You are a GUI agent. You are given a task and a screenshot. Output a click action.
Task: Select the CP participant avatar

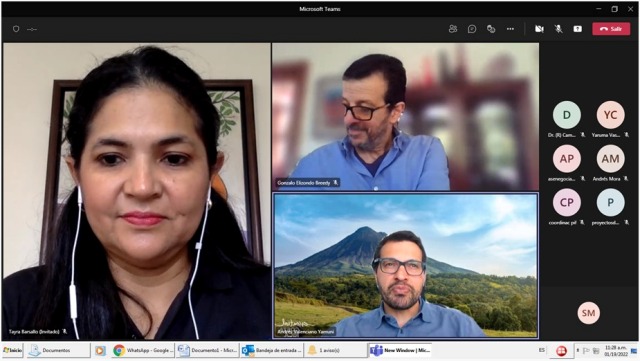pos(567,203)
